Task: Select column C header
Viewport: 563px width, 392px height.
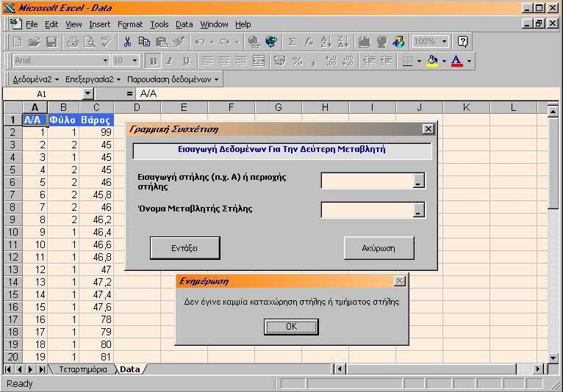Action: click(x=96, y=107)
